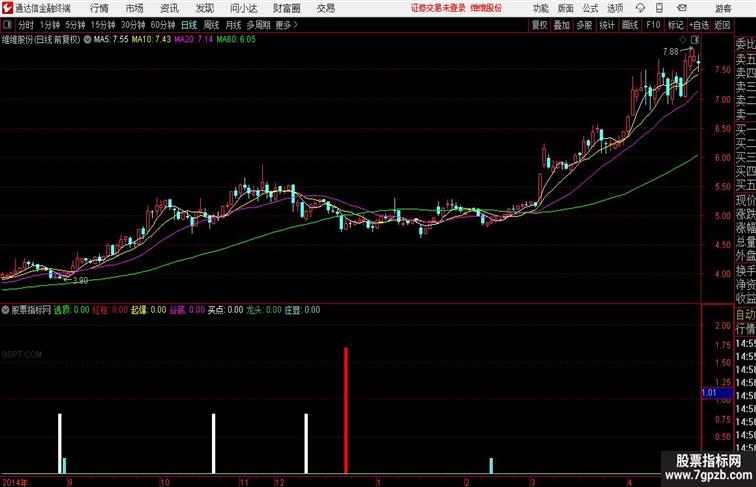Click the 证券交易未登录 login link

438,8
